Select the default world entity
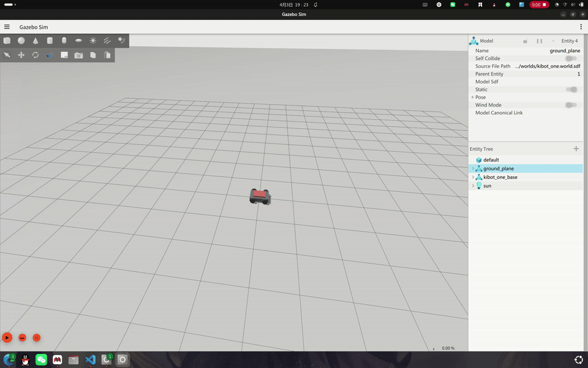 (x=491, y=160)
